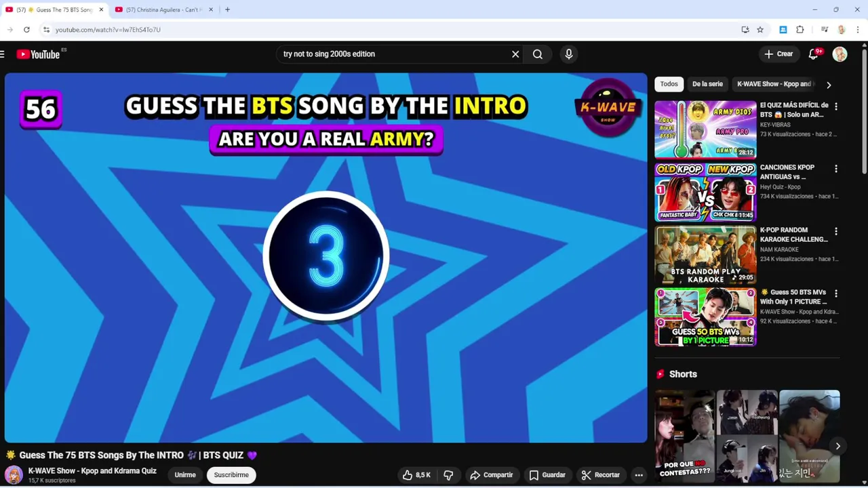868x488 pixels.
Task: Click Hey! Quiz - Kpop channel name
Action: point(781,187)
